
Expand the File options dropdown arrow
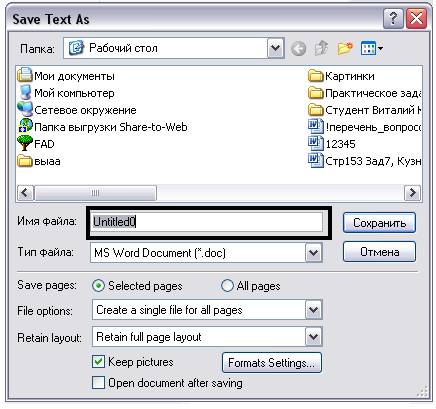[313, 310]
